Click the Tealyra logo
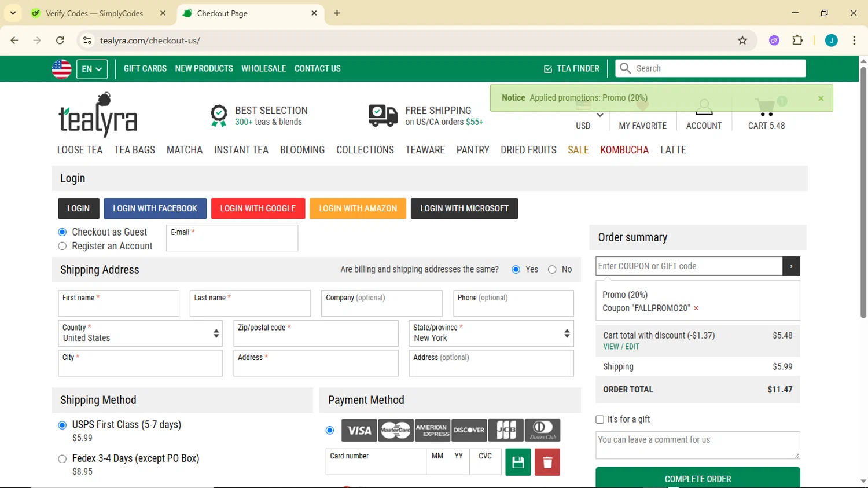Image resolution: width=868 pixels, height=488 pixels. (98, 115)
